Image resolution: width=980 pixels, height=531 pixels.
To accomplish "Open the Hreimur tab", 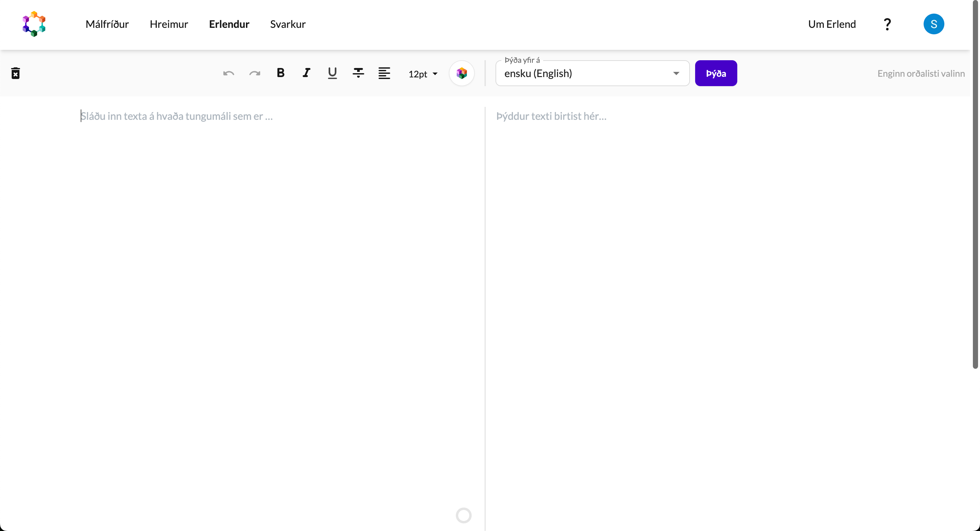I will click(x=169, y=24).
